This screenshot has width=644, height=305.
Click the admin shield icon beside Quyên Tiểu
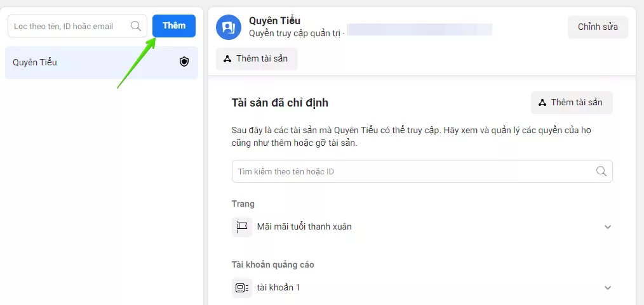click(x=184, y=62)
